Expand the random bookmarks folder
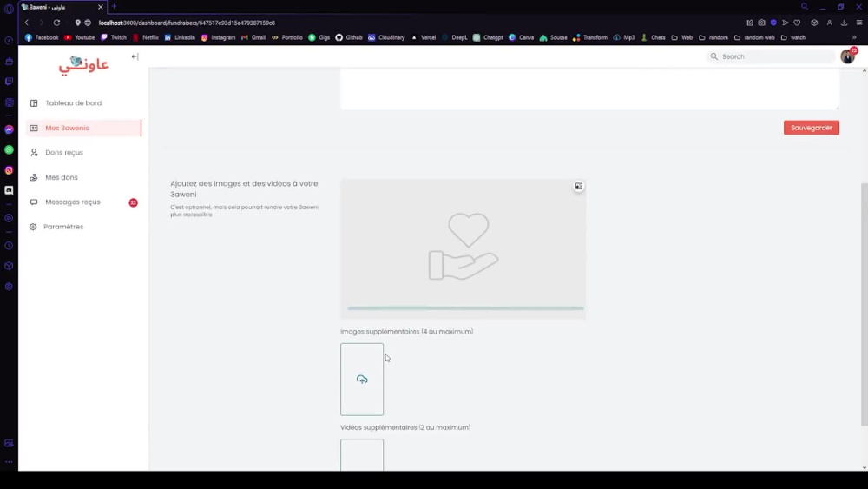The image size is (868, 489). 713,37
